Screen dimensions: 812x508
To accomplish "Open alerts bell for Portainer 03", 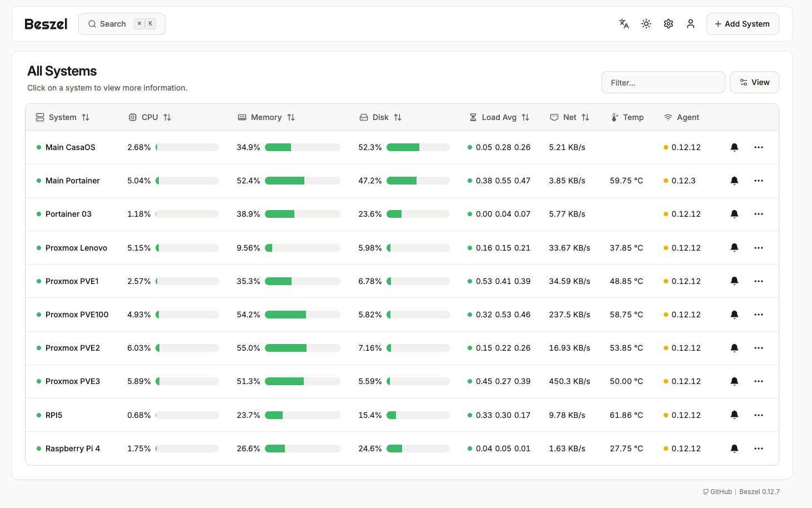I will tap(734, 214).
